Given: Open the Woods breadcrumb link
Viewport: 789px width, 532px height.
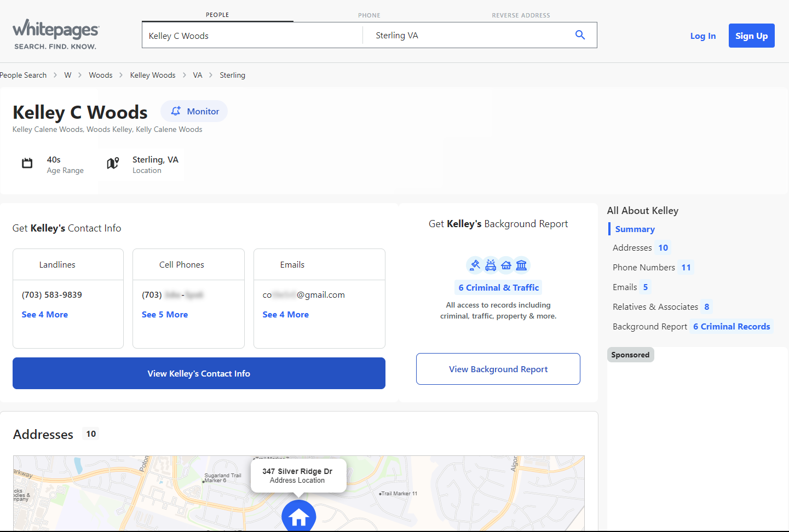Looking at the screenshot, I should (101, 75).
